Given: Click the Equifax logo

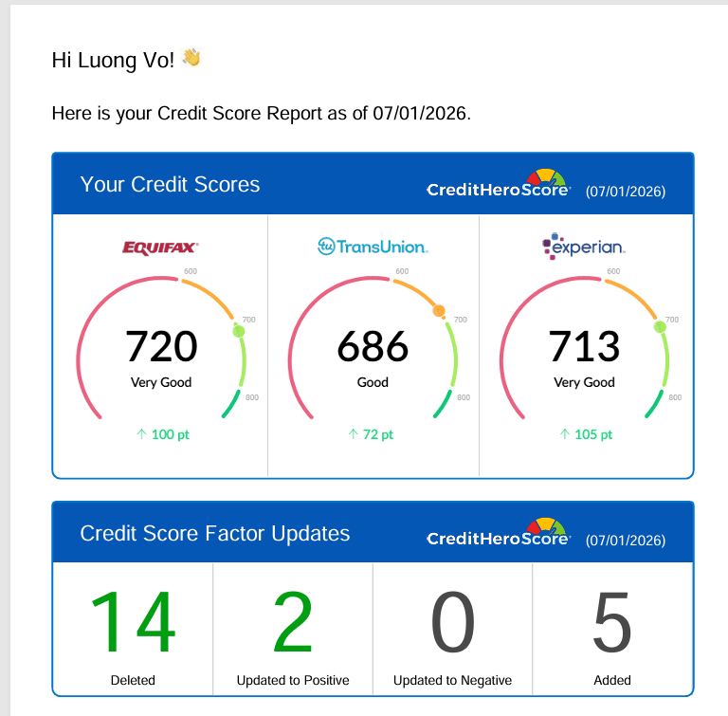Looking at the screenshot, I should 160,248.
